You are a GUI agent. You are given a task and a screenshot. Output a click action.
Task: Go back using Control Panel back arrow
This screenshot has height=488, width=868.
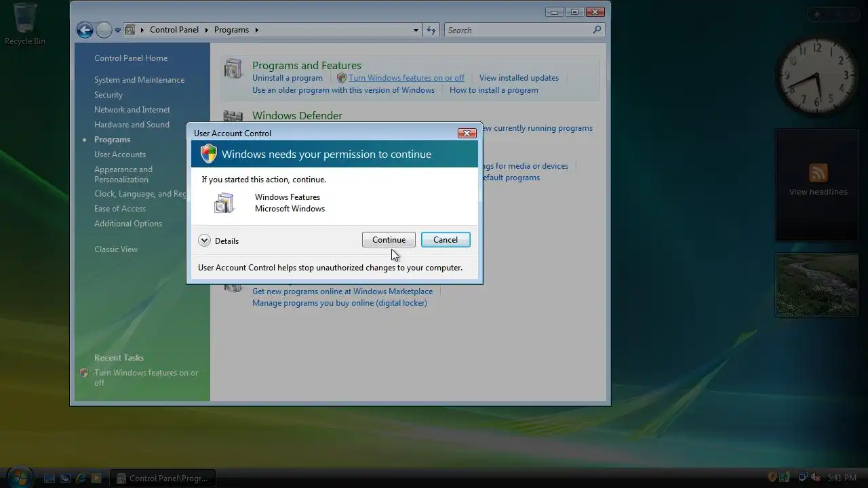(85, 30)
